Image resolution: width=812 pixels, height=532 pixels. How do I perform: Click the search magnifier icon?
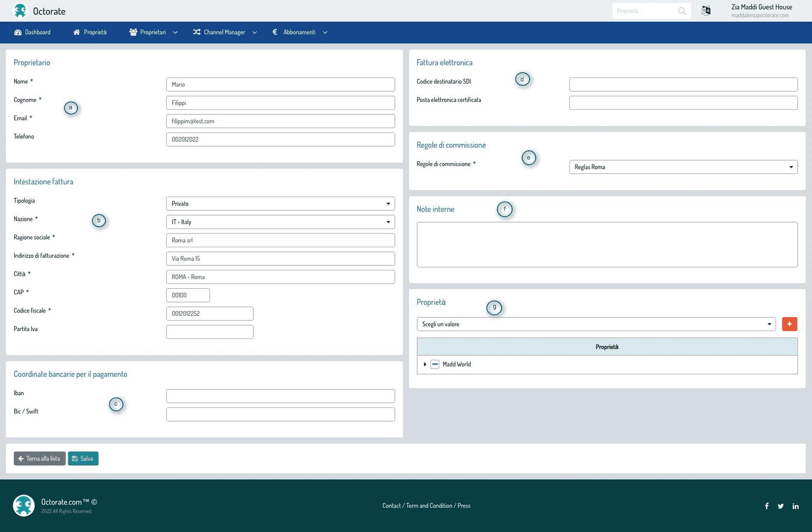coord(681,11)
